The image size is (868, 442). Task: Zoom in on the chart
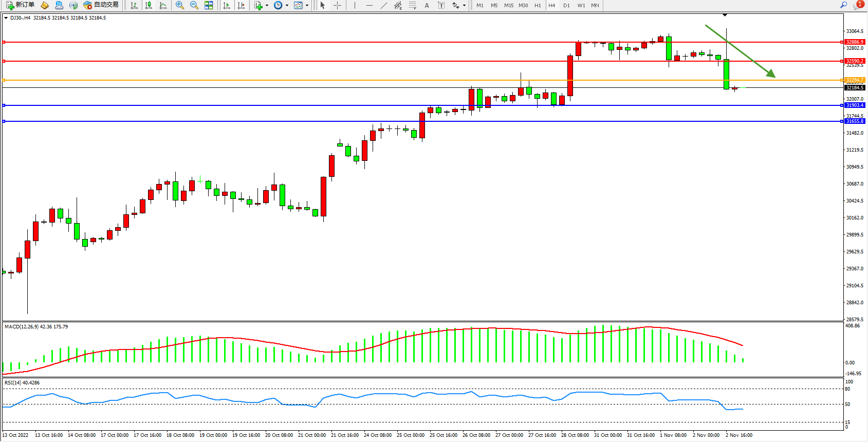coord(179,5)
